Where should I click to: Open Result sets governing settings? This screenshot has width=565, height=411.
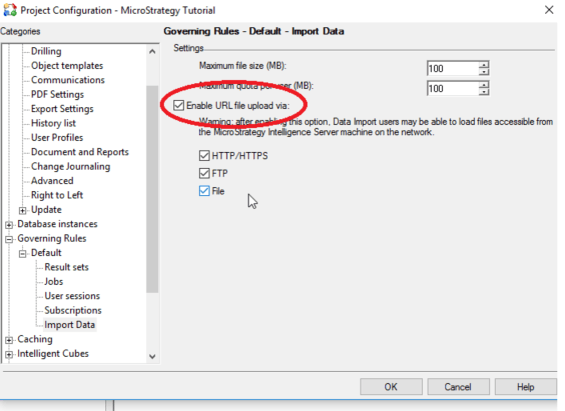click(x=66, y=267)
